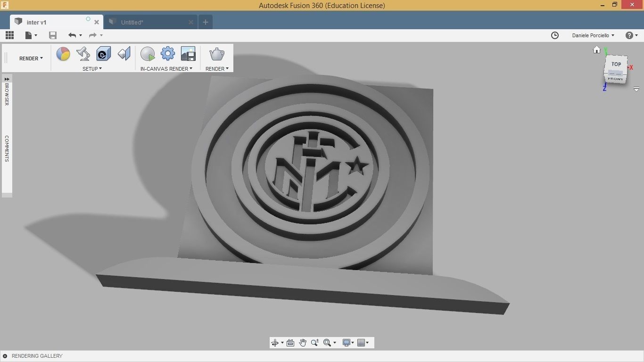Open the Appearance tool (colored sphere)

pos(63,54)
